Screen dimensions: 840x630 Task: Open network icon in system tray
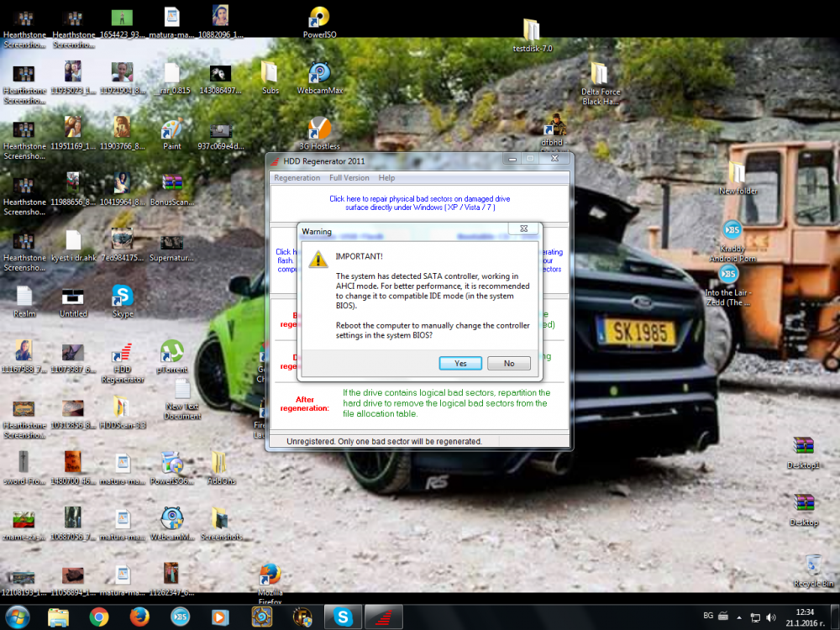[755, 617]
